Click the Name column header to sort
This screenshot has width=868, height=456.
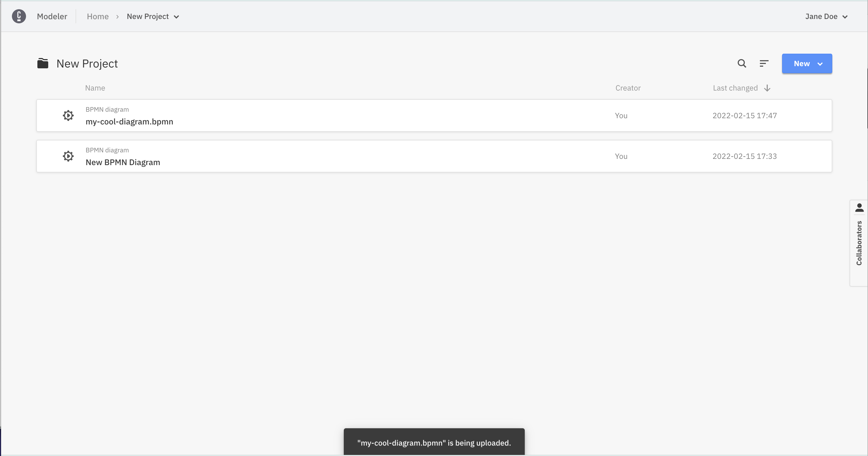point(95,88)
